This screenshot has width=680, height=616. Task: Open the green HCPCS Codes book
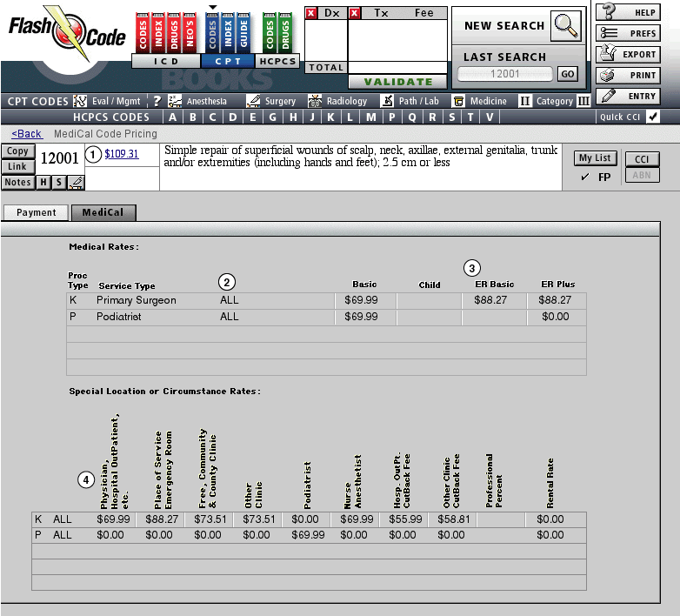pos(270,33)
